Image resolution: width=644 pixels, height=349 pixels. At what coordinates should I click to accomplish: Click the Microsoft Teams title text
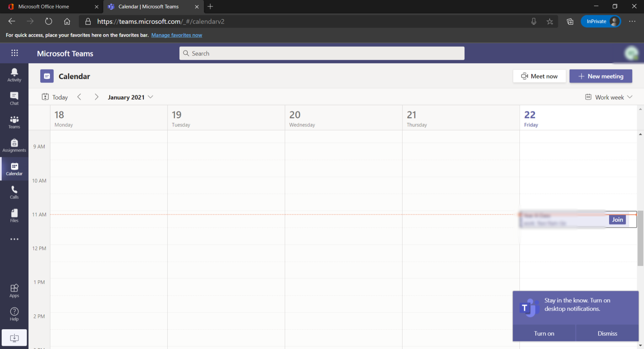pos(65,54)
